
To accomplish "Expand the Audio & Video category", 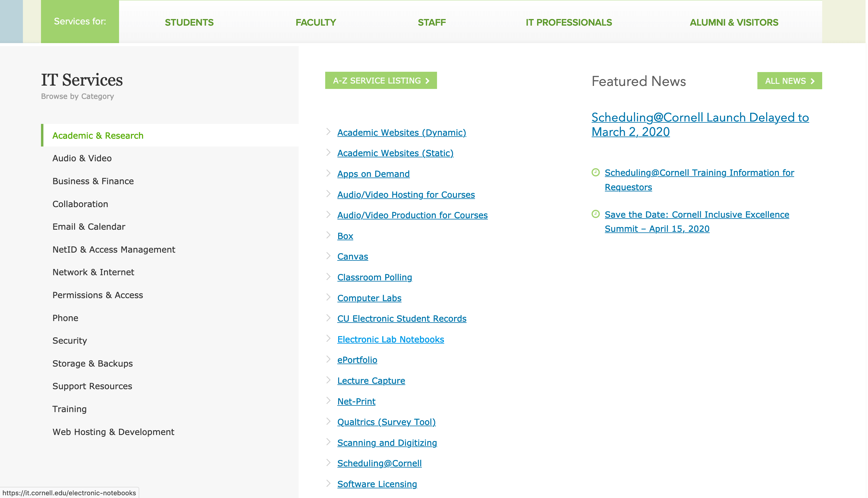I will click(x=82, y=158).
